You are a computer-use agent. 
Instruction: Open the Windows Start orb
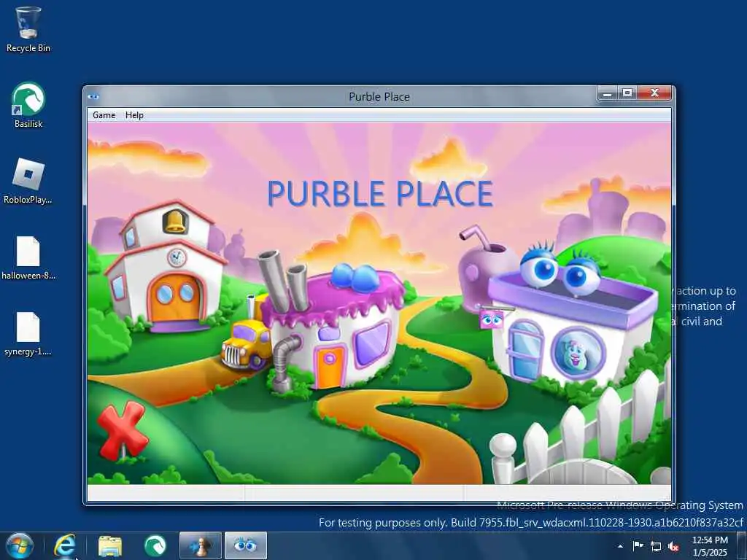click(x=20, y=545)
